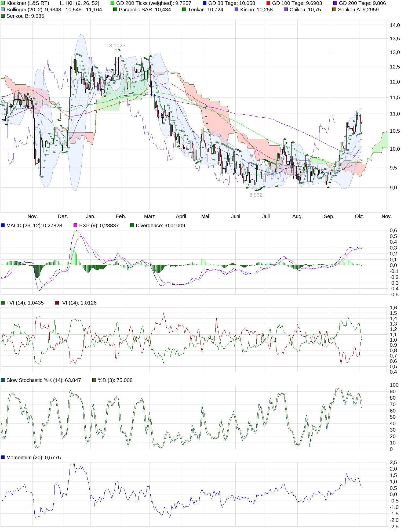
Task: Click the olive %D (3) legend swatch
Action: [94, 380]
